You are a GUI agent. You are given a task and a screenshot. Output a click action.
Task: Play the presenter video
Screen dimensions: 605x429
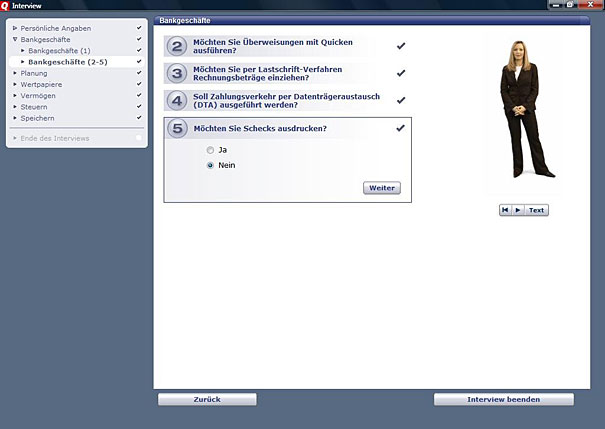click(x=518, y=210)
